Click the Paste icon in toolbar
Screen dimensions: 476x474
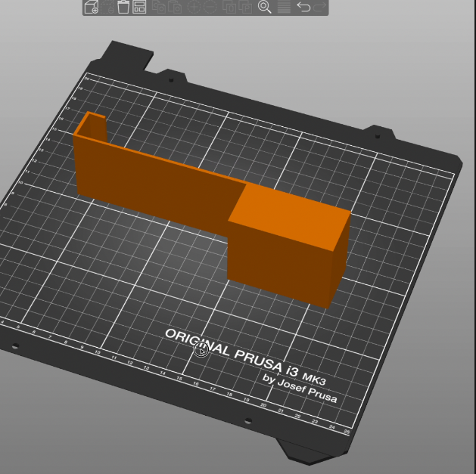[x=175, y=8]
